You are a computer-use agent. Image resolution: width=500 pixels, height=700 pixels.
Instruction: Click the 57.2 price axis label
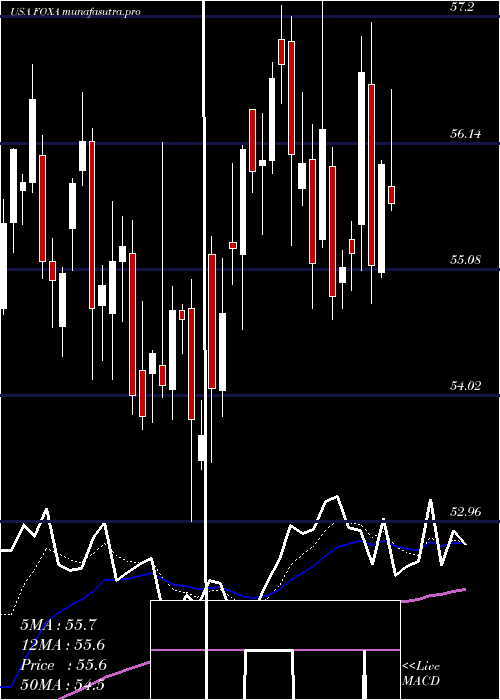pos(462,7)
